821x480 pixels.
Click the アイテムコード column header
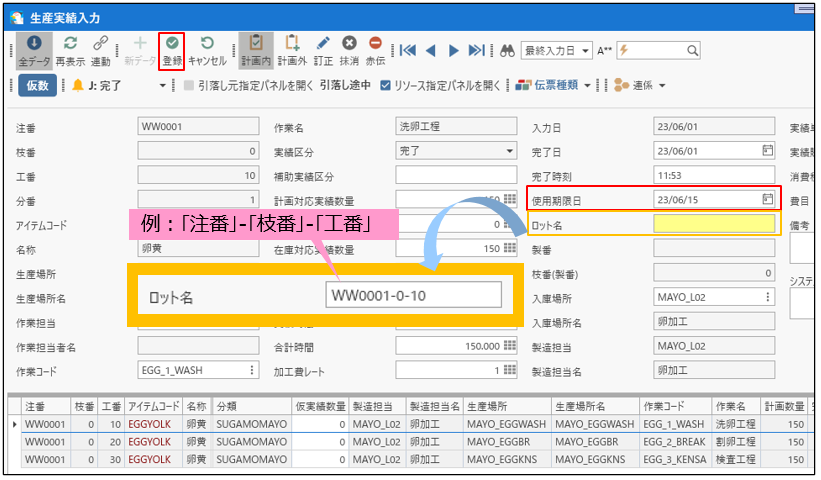(154, 406)
